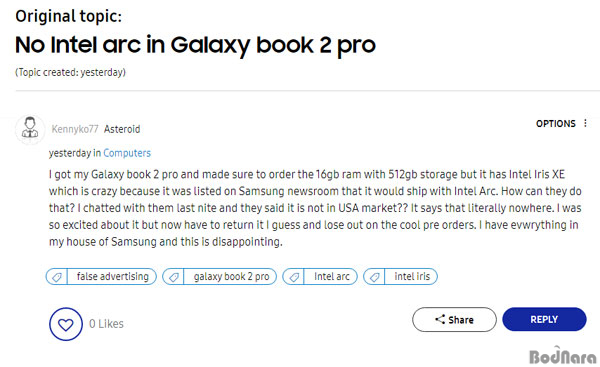Open the Computers category link
600x367 pixels.
127,153
